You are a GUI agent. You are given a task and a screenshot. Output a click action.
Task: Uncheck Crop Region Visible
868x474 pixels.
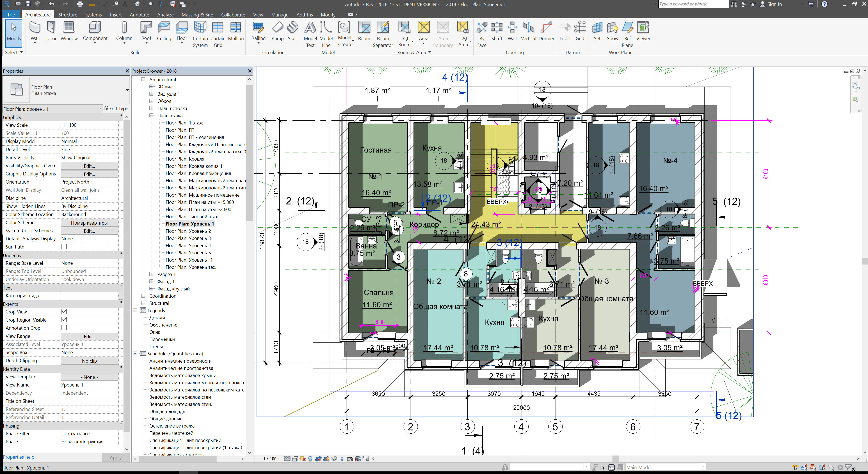(x=64, y=320)
